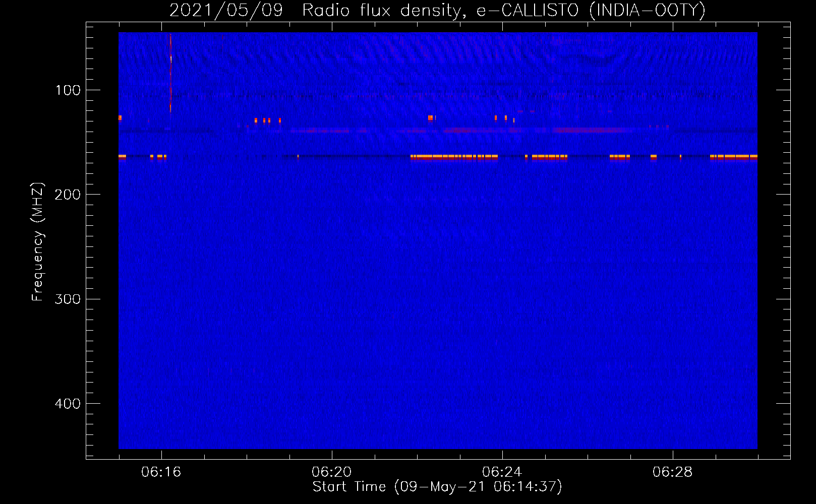Select the 400 frequency tick label
The height and width of the screenshot is (504, 816).
68,404
